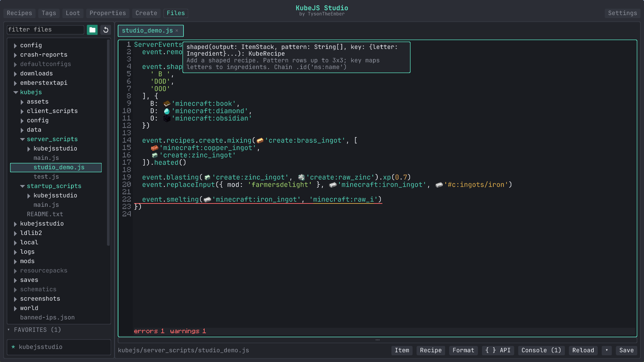Screen dimensions: 644x362
Task: Expand the mods folder
Action: point(15,261)
